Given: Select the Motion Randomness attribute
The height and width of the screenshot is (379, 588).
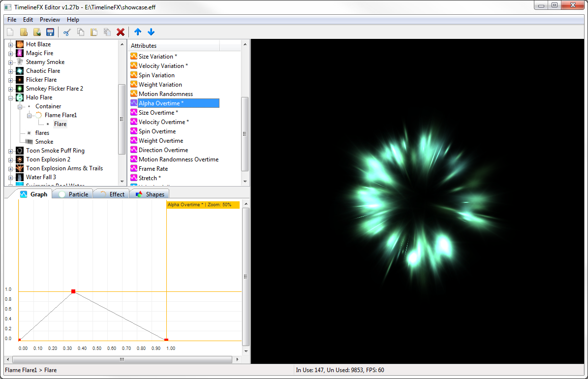Looking at the screenshot, I should tap(166, 94).
